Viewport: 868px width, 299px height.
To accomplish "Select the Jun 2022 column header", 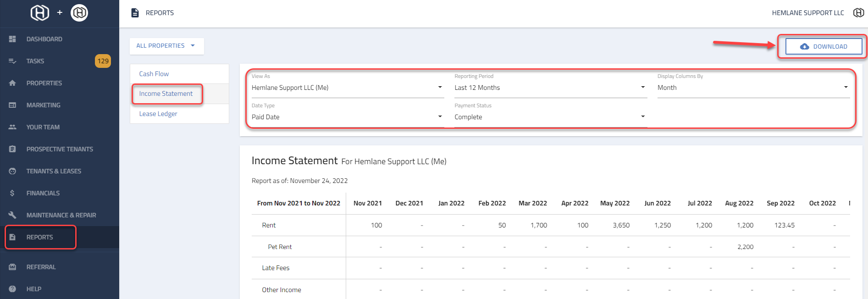I will [658, 203].
